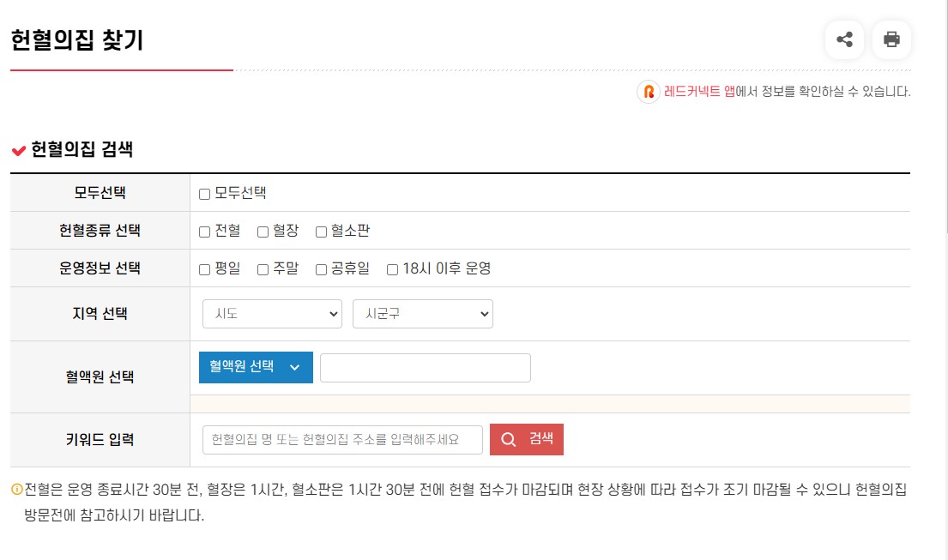Click the share icon at top right
The width and height of the screenshot is (948, 560).
[x=844, y=39]
